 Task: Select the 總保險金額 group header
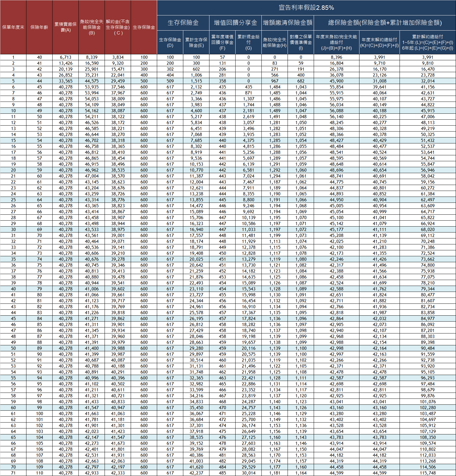point(385,23)
